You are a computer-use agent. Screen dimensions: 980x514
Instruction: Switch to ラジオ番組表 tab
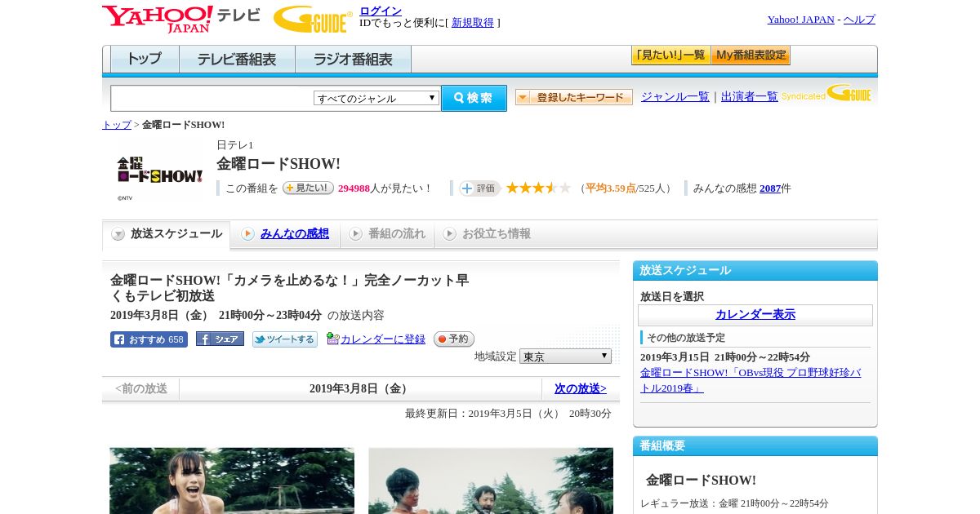353,59
